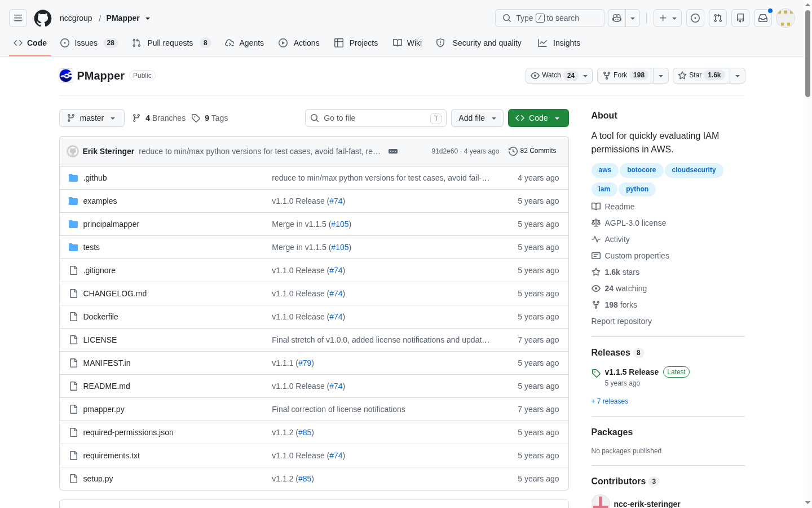Open pull request #105 link in tests row
The width and height of the screenshot is (812, 508).
(x=340, y=247)
